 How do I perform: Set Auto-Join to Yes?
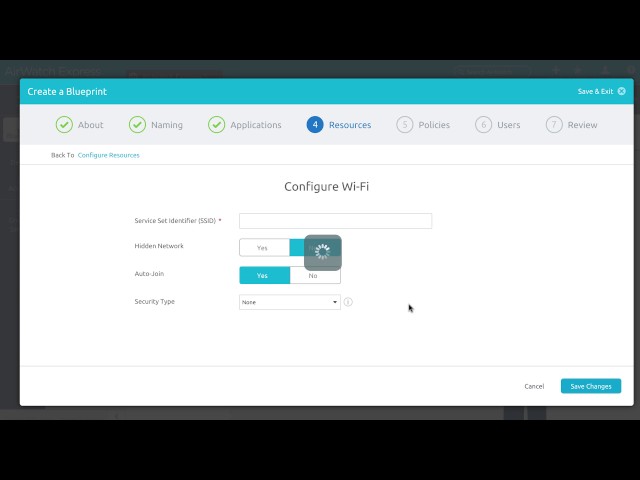click(x=264, y=276)
